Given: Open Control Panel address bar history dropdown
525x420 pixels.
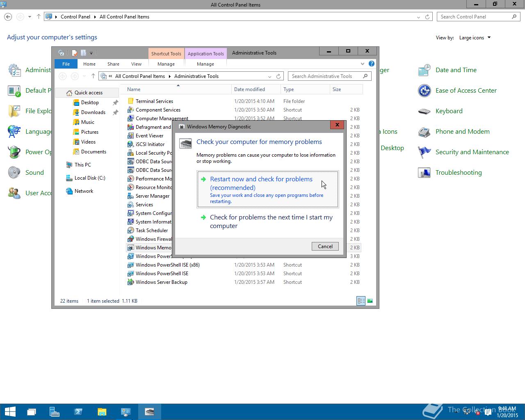Looking at the screenshot, I should pos(418,17).
